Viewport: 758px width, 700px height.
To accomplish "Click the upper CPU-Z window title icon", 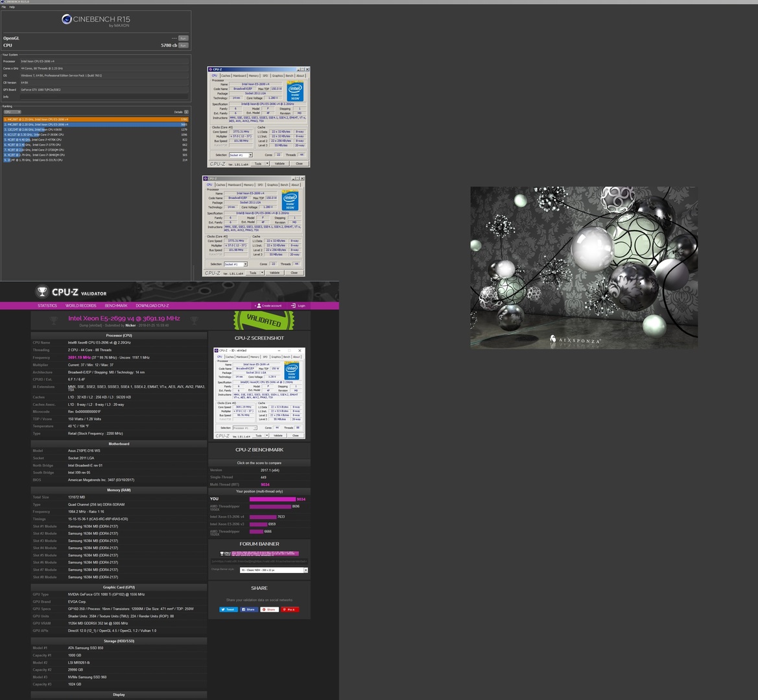I will click(210, 69).
